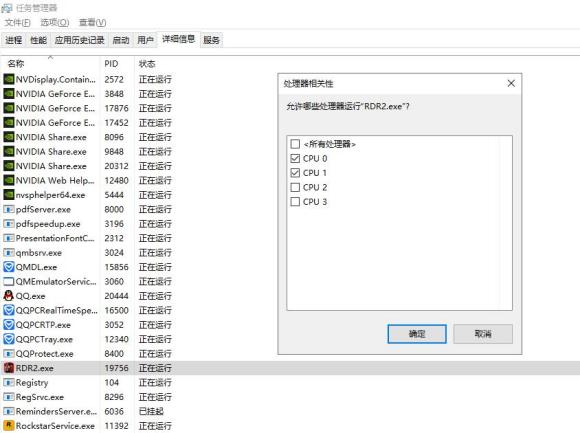Enable the all processors checkbox
The image size is (580, 433).
click(295, 144)
